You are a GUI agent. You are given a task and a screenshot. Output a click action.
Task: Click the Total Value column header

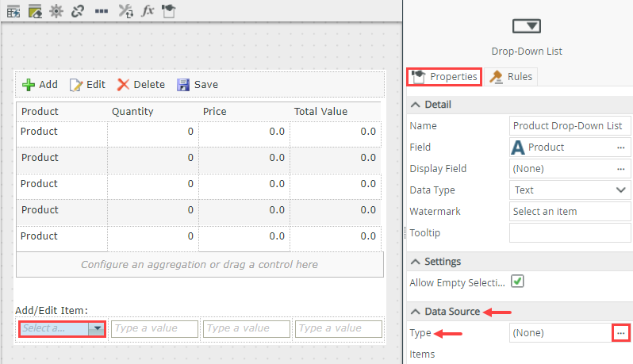coord(320,111)
